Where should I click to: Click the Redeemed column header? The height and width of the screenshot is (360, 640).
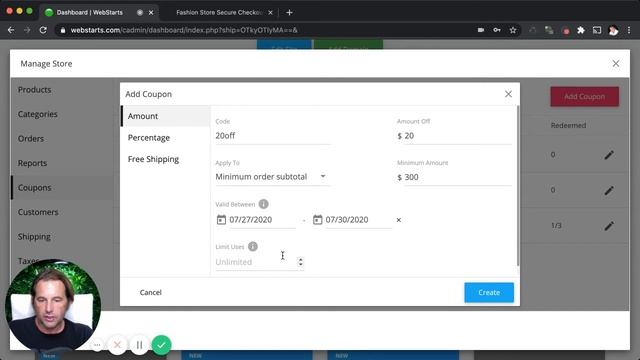568,125
